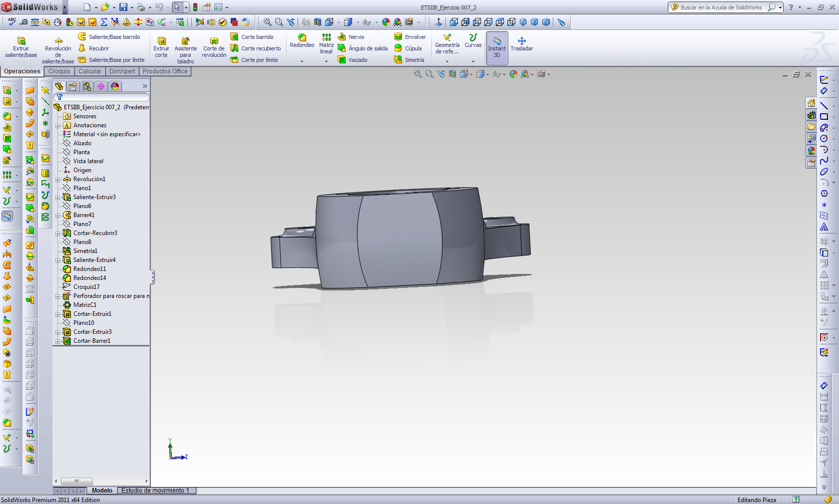Screen dimensions: 839x504
Task: Select Corte de revolución
Action: point(214,47)
